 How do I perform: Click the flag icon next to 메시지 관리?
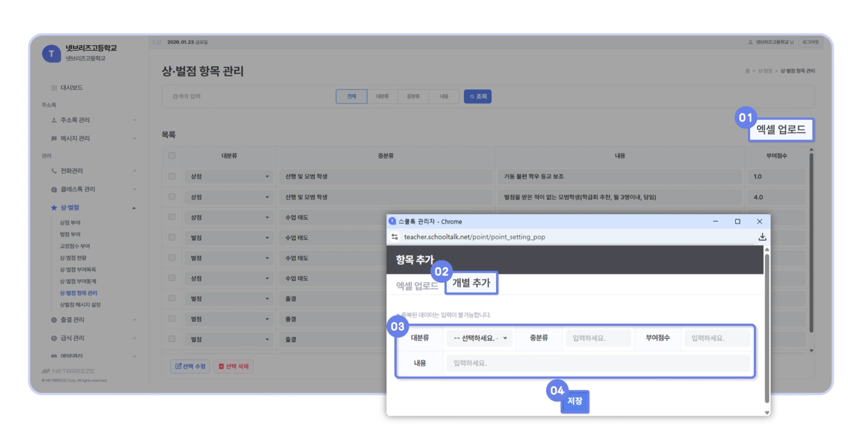(x=54, y=138)
